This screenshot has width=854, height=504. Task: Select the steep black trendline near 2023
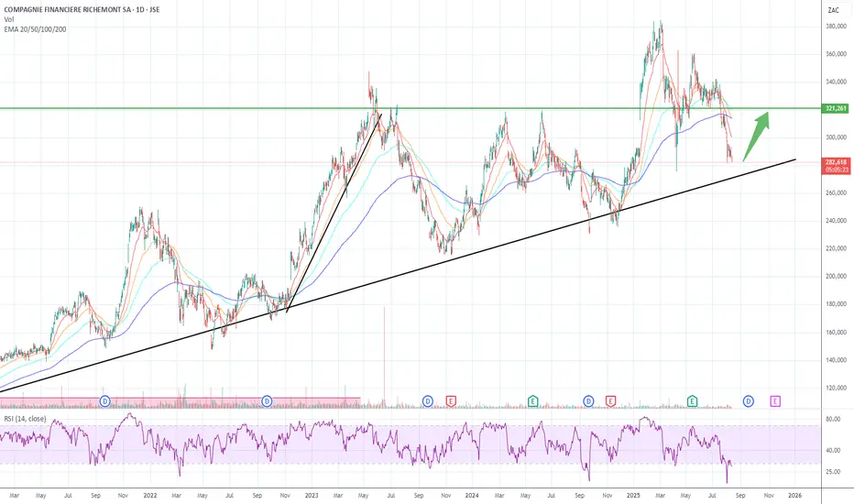point(334,213)
